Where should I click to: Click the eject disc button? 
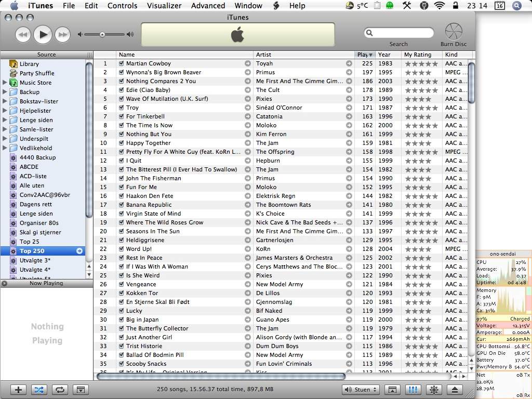tap(455, 390)
